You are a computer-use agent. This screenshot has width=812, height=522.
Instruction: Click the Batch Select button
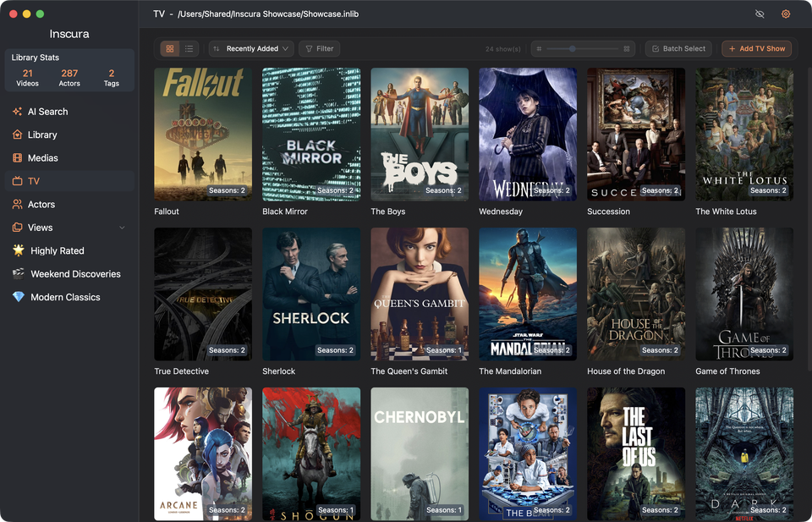tap(678, 49)
